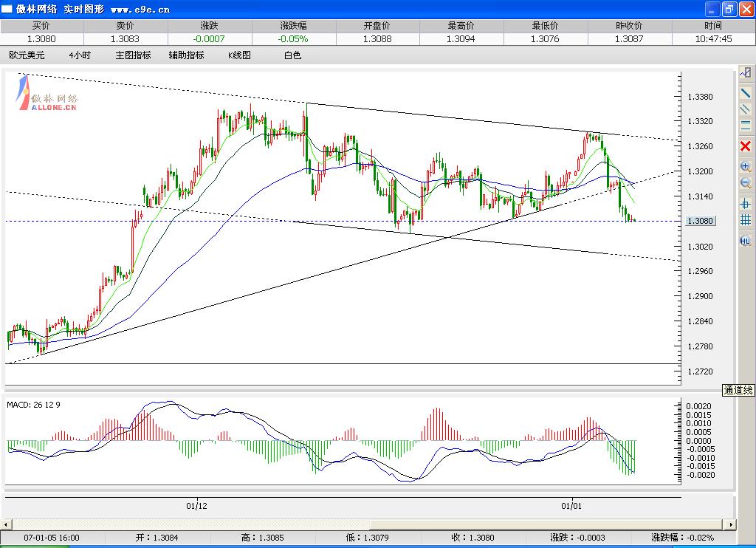Click the 开：1.3084 status bar entry

click(x=157, y=538)
